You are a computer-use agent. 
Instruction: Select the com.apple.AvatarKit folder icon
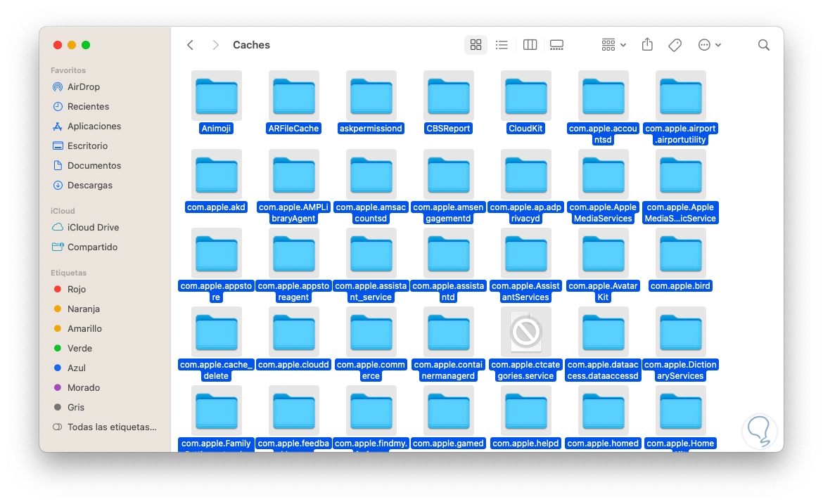click(x=603, y=253)
